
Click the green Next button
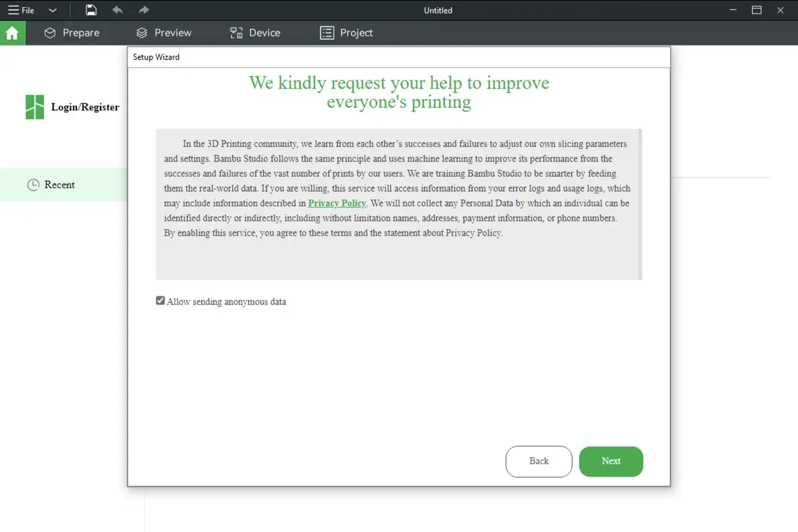point(611,461)
